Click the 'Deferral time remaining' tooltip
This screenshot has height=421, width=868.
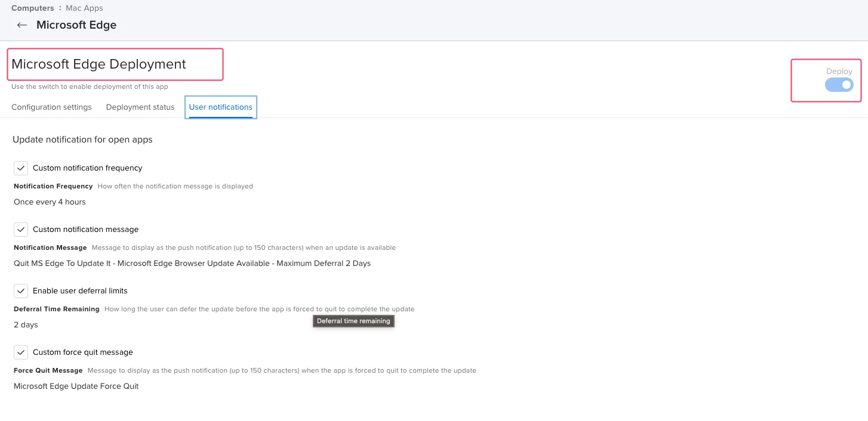tap(353, 321)
